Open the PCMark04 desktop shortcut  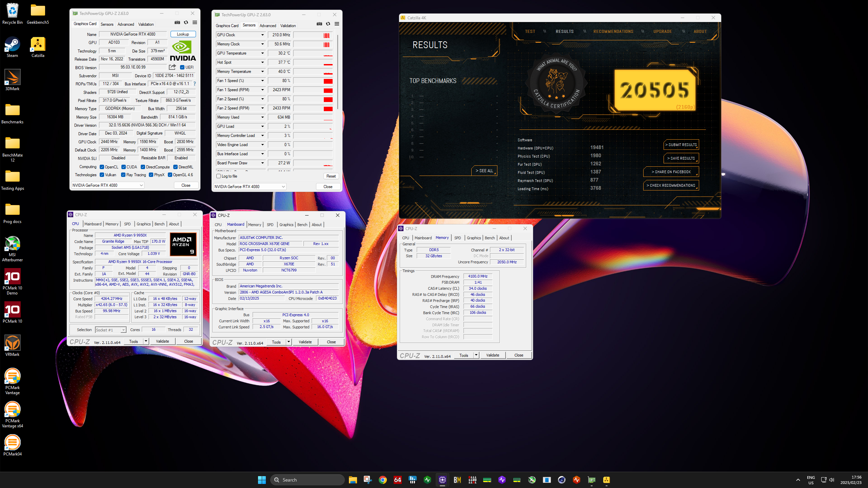(x=13, y=445)
